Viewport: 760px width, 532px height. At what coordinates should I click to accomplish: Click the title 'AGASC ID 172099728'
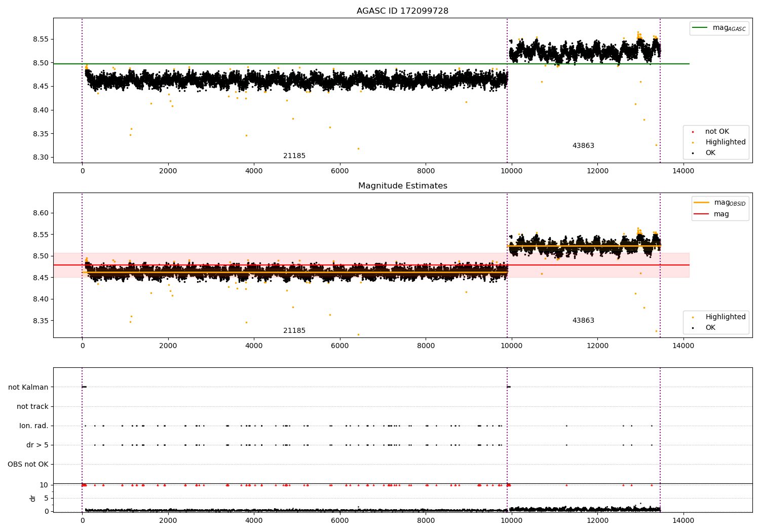tap(402, 11)
